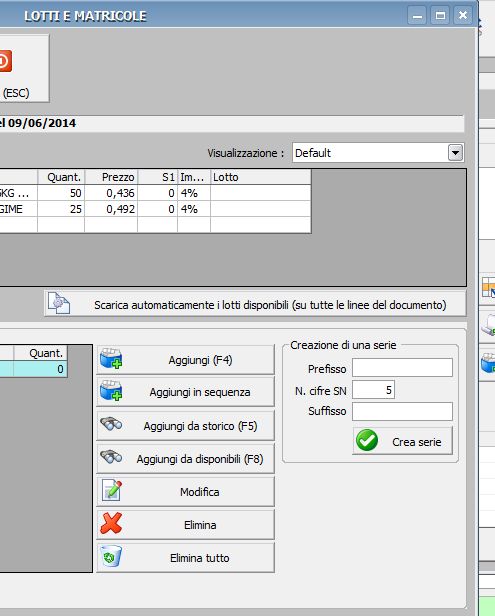Click the red X Elimina icon
495x616 pixels.
111,523
